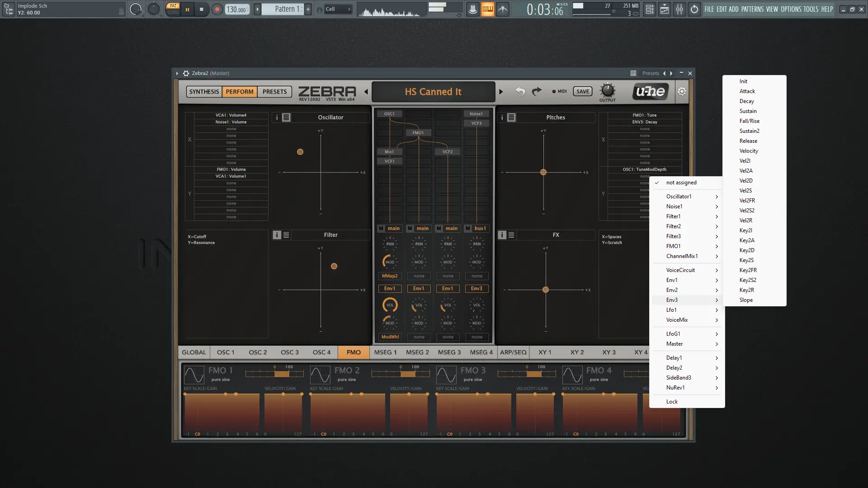Click the u-he logo badge
The width and height of the screenshot is (868, 488).
651,92
